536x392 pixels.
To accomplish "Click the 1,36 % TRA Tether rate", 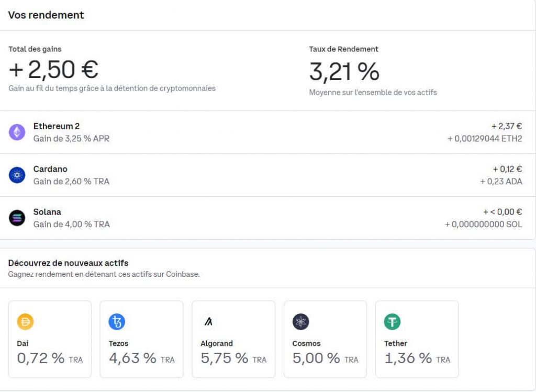I will point(417,358).
